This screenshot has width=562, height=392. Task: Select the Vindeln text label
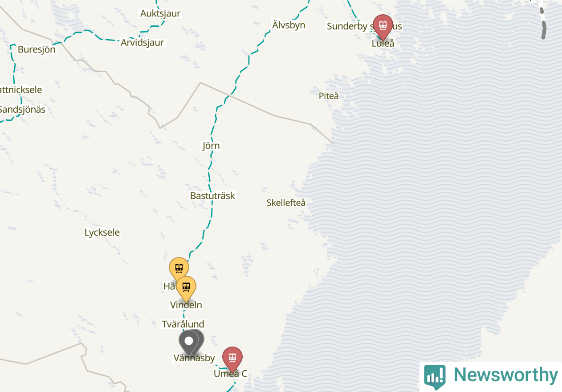coord(186,305)
